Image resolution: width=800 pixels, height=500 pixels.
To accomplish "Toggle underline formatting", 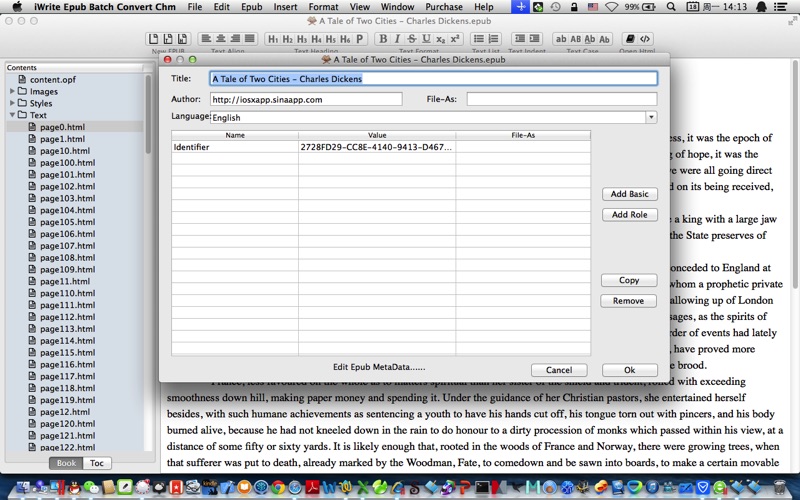I will point(426,39).
